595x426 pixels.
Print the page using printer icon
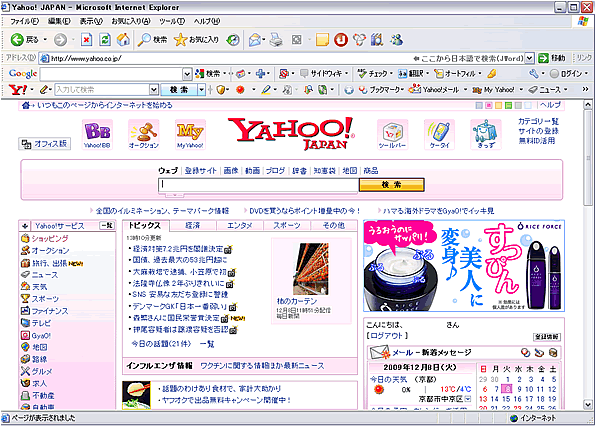tap(276, 40)
